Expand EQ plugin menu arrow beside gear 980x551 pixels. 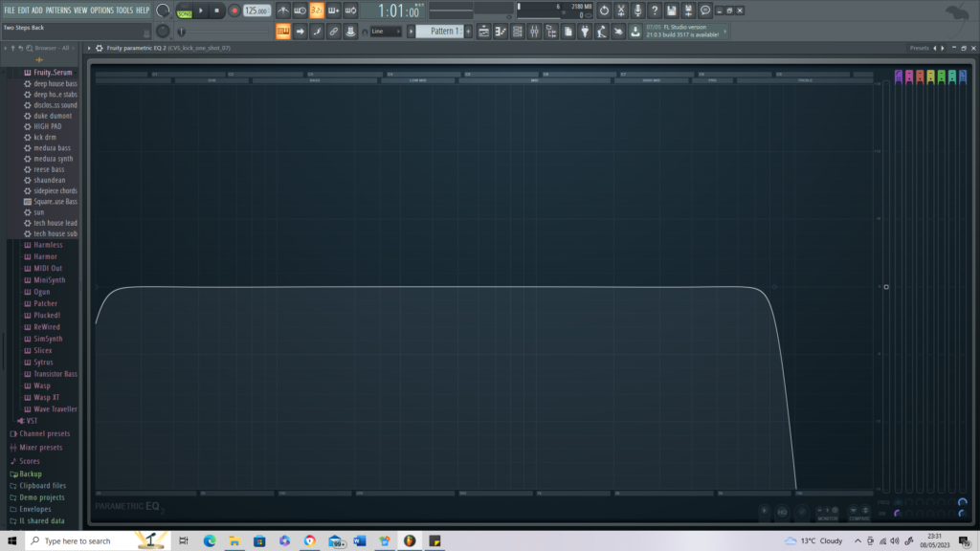pos(89,48)
